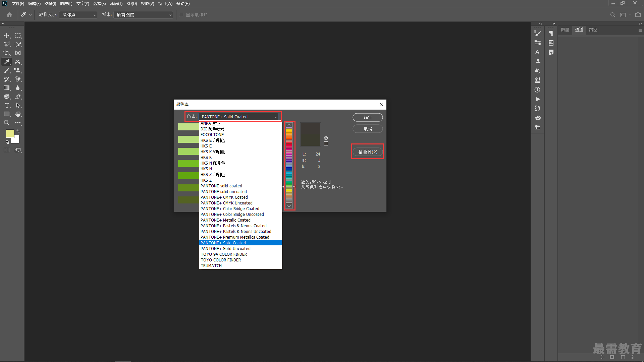Screen dimensions: 644x362
Task: Open the sample size dropdown
Action: [78, 15]
